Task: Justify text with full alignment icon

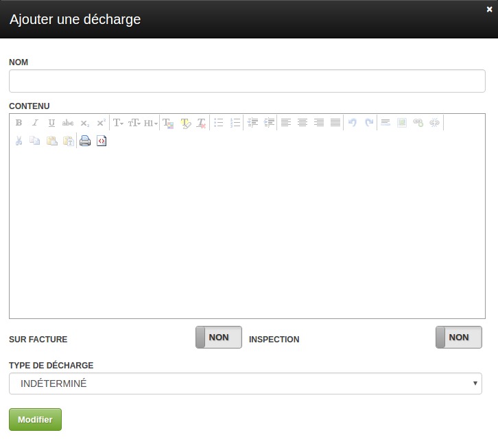Action: (x=335, y=123)
